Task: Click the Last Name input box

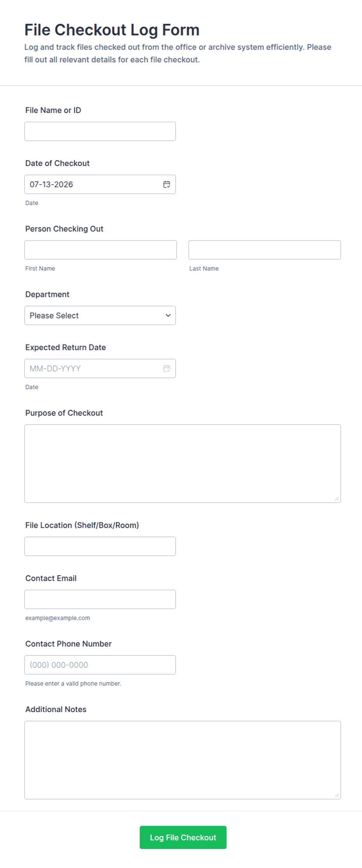Action: click(265, 250)
